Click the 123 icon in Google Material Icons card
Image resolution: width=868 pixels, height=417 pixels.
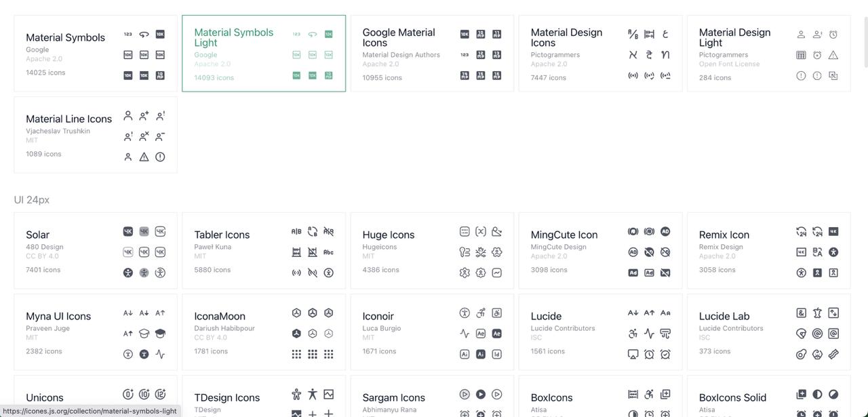pos(465,55)
